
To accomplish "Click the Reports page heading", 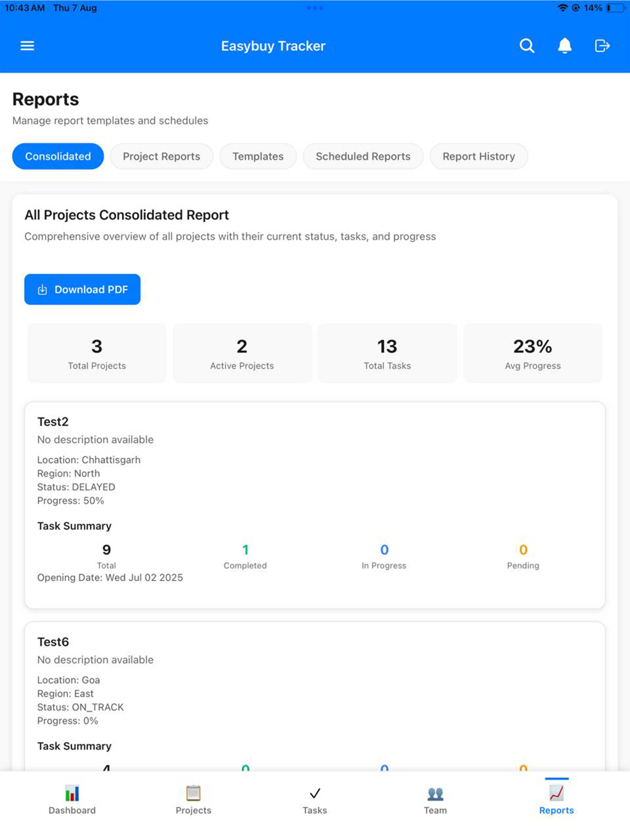I will [x=46, y=100].
